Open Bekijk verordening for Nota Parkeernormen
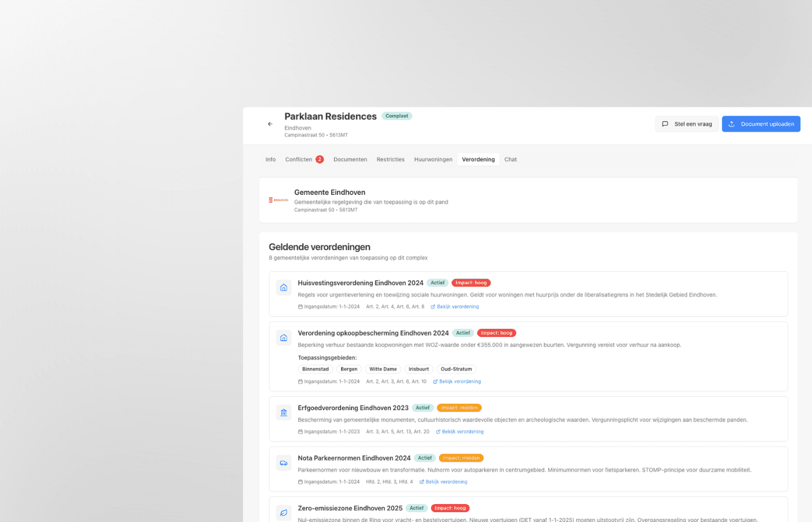The width and height of the screenshot is (812, 522). pos(444,482)
